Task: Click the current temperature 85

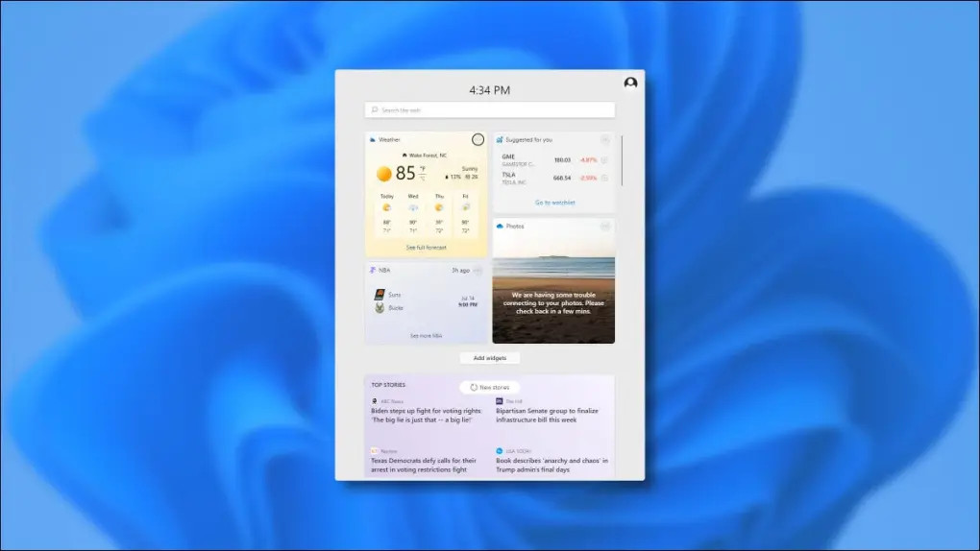Action: [x=405, y=173]
